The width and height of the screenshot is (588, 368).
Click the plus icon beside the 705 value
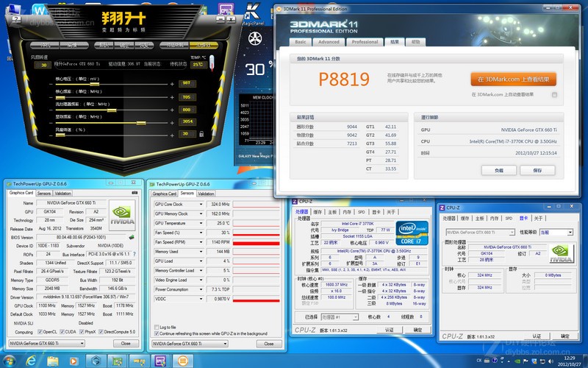(172, 97)
